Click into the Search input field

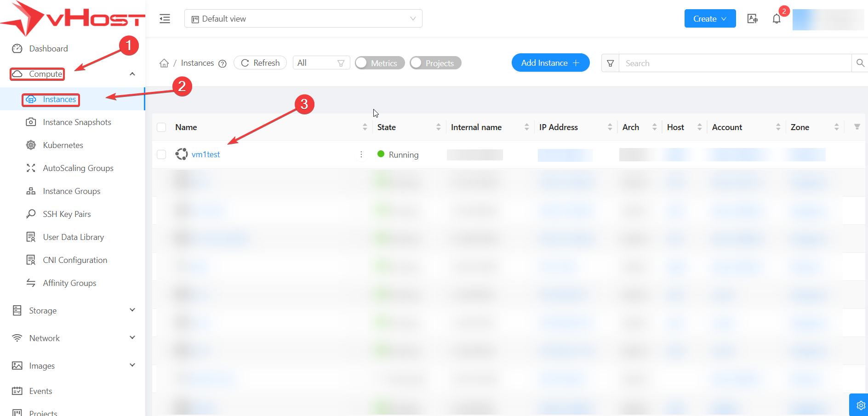pyautogui.click(x=735, y=63)
